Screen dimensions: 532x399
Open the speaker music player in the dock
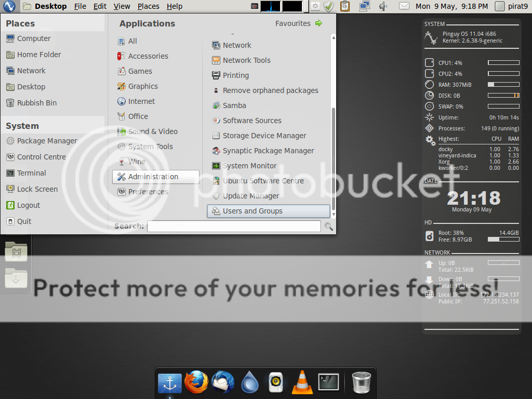click(276, 382)
